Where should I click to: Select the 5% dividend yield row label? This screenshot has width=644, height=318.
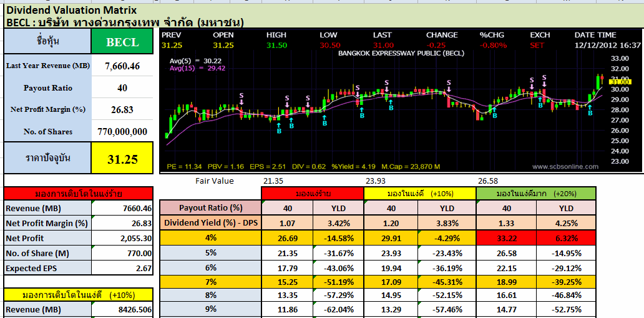click(x=210, y=253)
